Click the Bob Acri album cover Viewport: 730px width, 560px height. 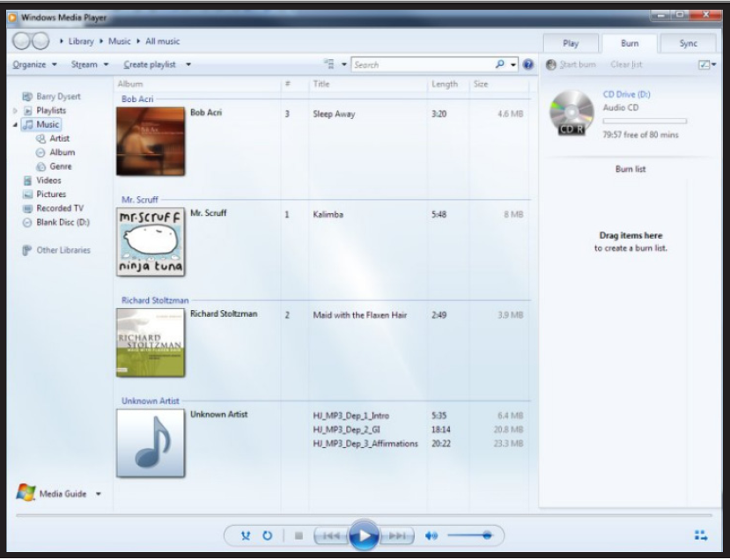(x=151, y=141)
